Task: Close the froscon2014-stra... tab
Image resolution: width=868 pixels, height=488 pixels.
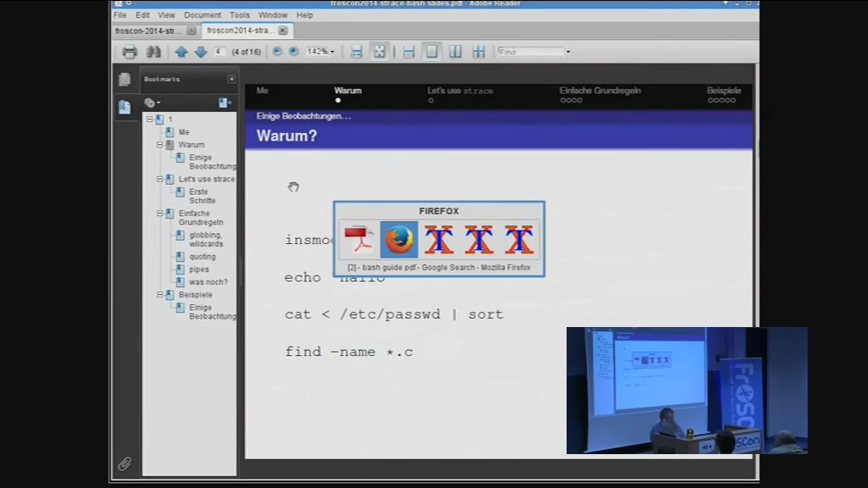Action: [x=283, y=30]
